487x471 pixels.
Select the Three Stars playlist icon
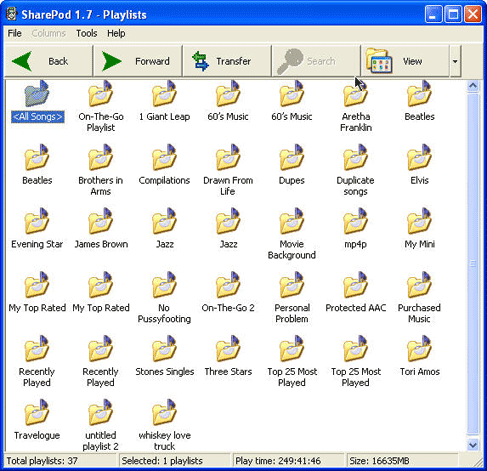pos(228,348)
